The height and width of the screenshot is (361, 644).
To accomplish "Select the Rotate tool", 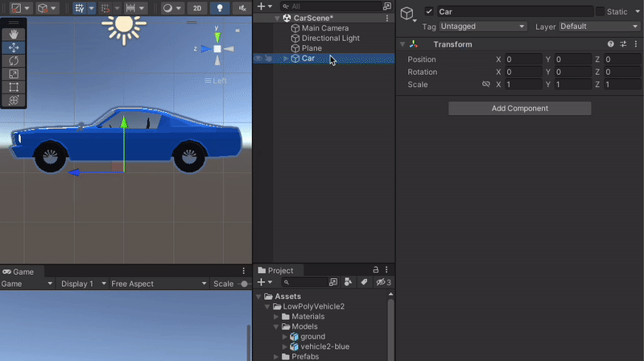I will [14, 61].
